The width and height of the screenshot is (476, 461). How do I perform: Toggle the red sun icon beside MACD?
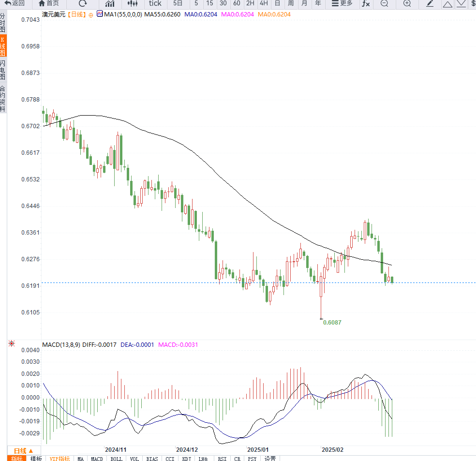click(12, 343)
